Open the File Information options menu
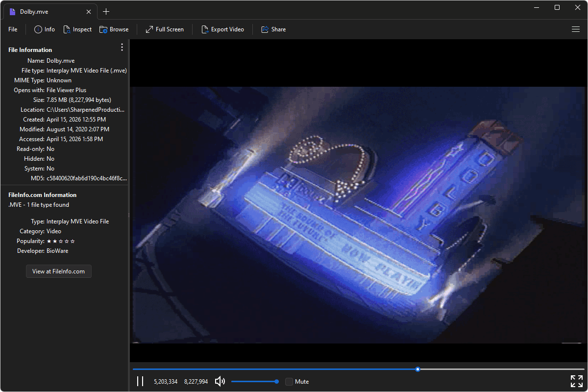The height and width of the screenshot is (392, 588). coord(122,47)
